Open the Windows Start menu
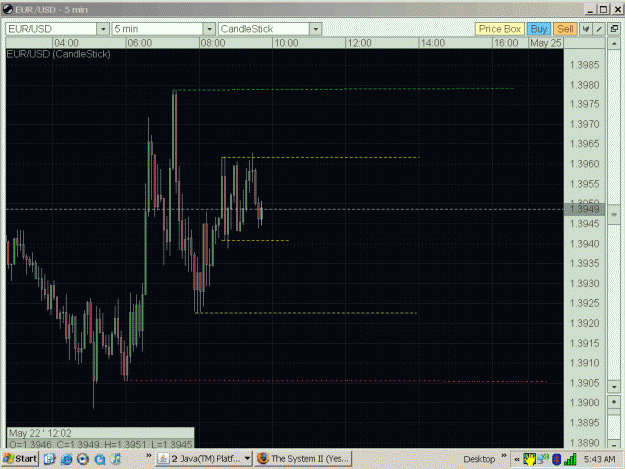Image resolution: width=625 pixels, height=469 pixels. 21,459
